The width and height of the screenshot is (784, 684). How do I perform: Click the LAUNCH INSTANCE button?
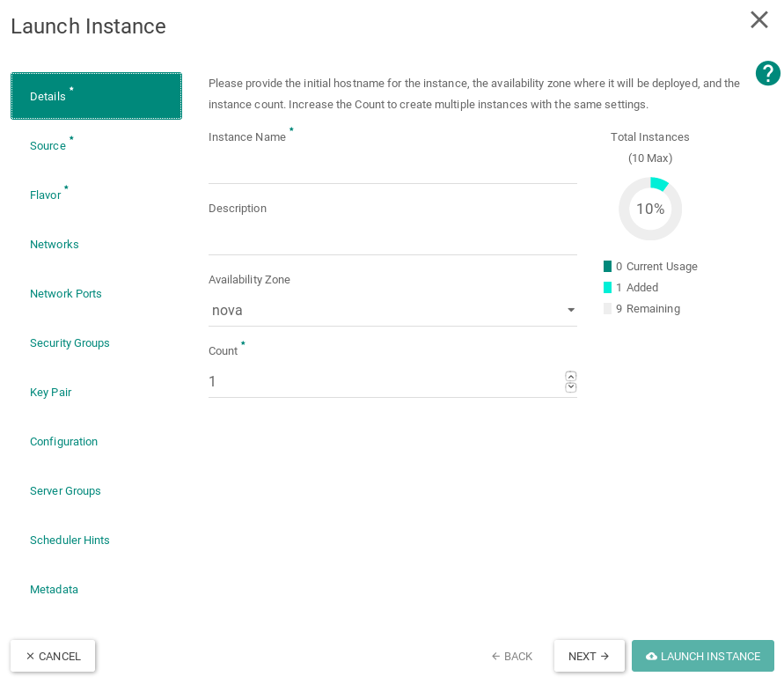pyautogui.click(x=702, y=656)
